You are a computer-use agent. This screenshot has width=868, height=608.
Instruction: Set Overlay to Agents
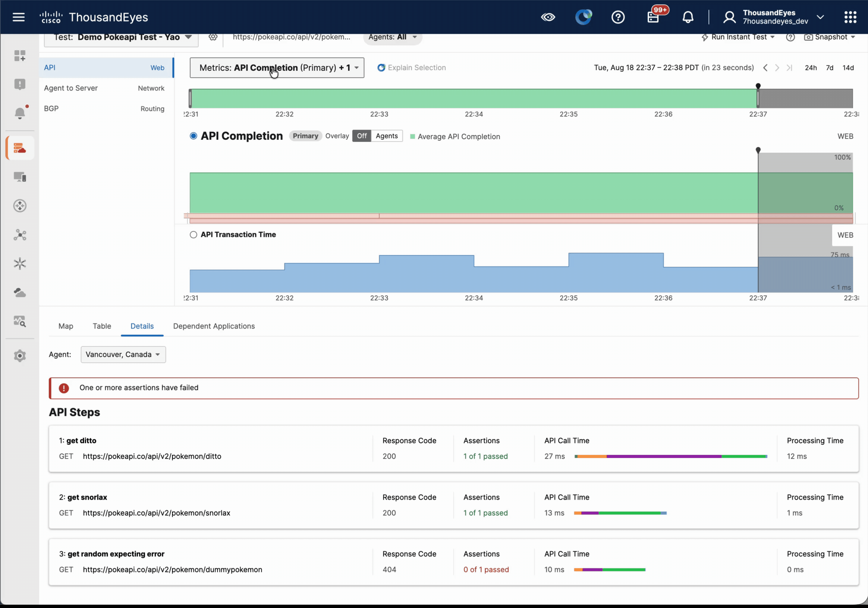(x=386, y=136)
